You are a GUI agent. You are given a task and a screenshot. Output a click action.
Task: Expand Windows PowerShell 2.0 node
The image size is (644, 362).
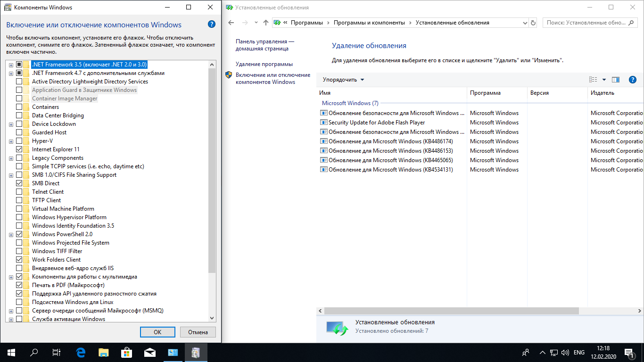pyautogui.click(x=11, y=234)
